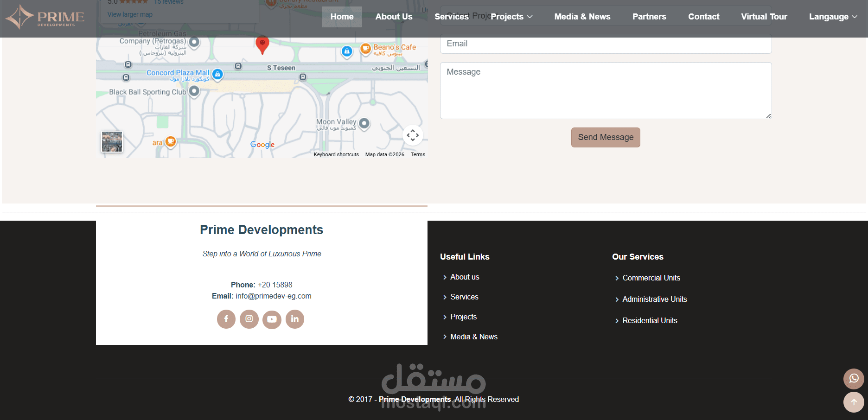Go to Home in the navigation bar

[342, 17]
